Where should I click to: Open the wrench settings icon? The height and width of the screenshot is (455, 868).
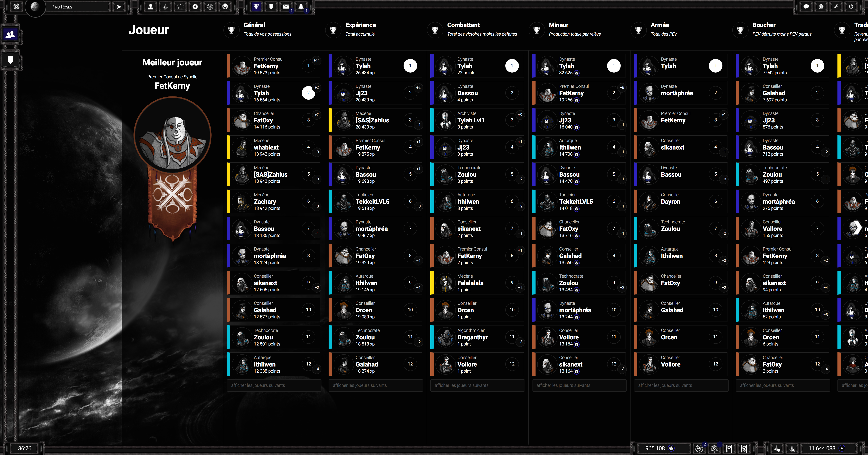tap(836, 7)
